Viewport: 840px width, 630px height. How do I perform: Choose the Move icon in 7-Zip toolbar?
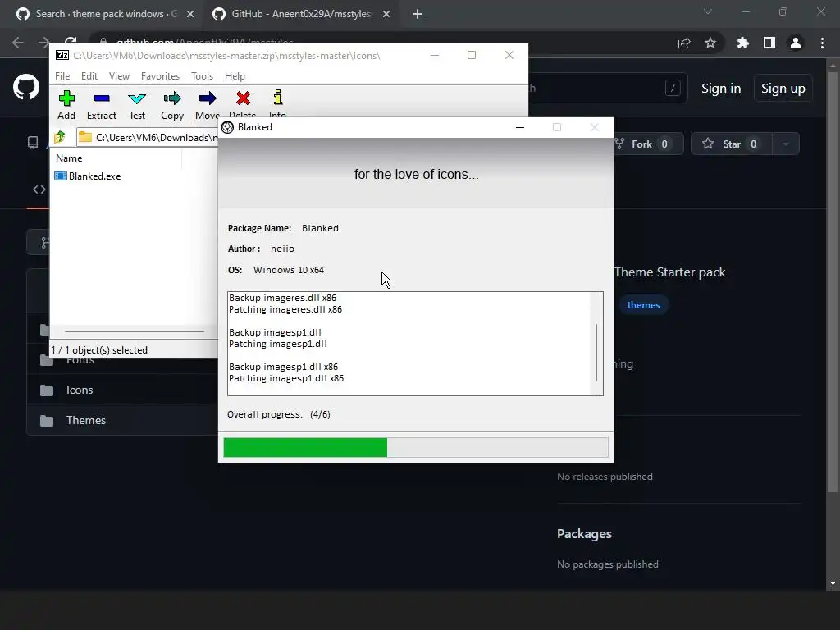pos(208,105)
